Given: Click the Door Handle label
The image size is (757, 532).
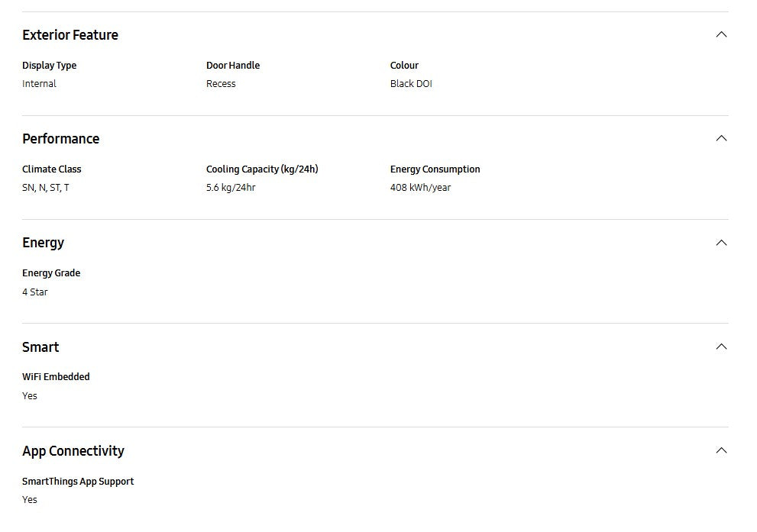Looking at the screenshot, I should [x=233, y=66].
